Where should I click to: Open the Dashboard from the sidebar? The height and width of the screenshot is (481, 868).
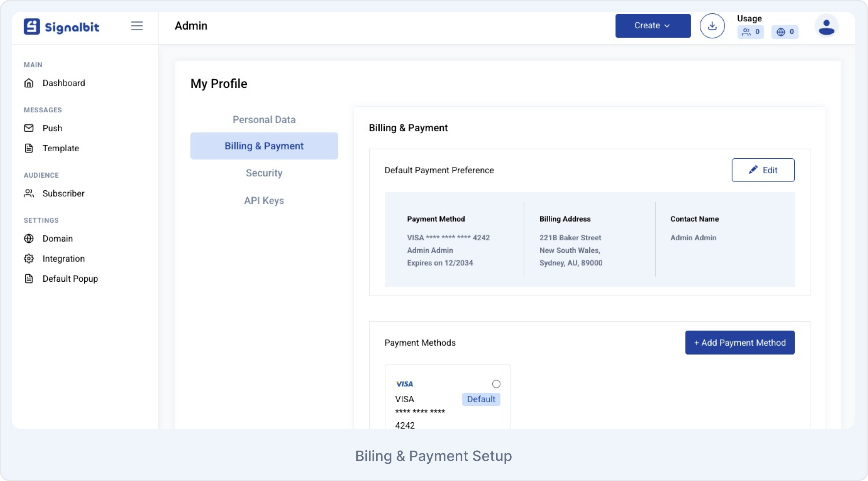(x=64, y=83)
